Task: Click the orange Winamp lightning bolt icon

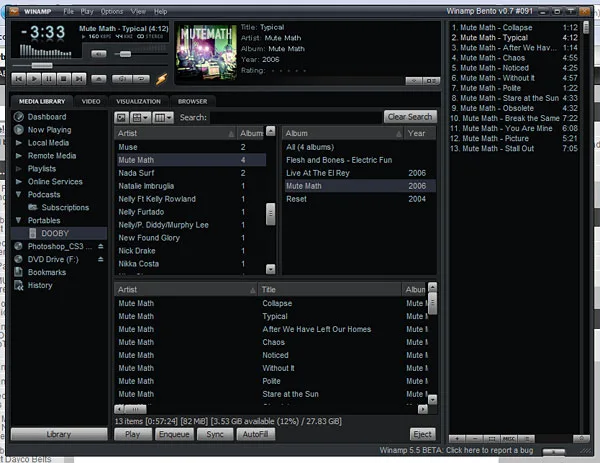Action: [161, 79]
